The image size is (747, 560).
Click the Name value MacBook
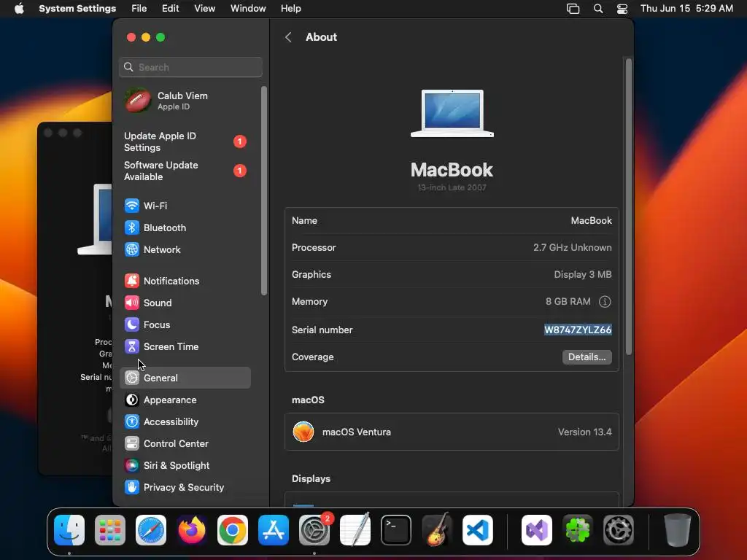pos(591,220)
